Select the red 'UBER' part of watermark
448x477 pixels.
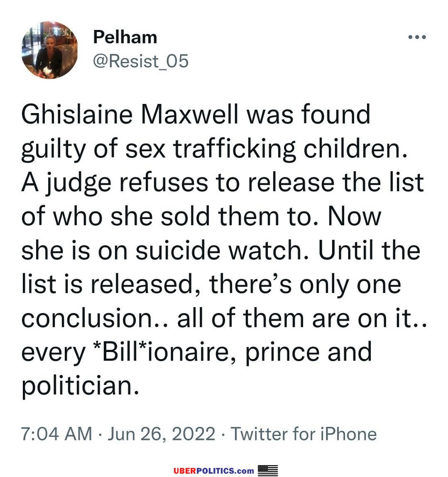click(x=185, y=471)
